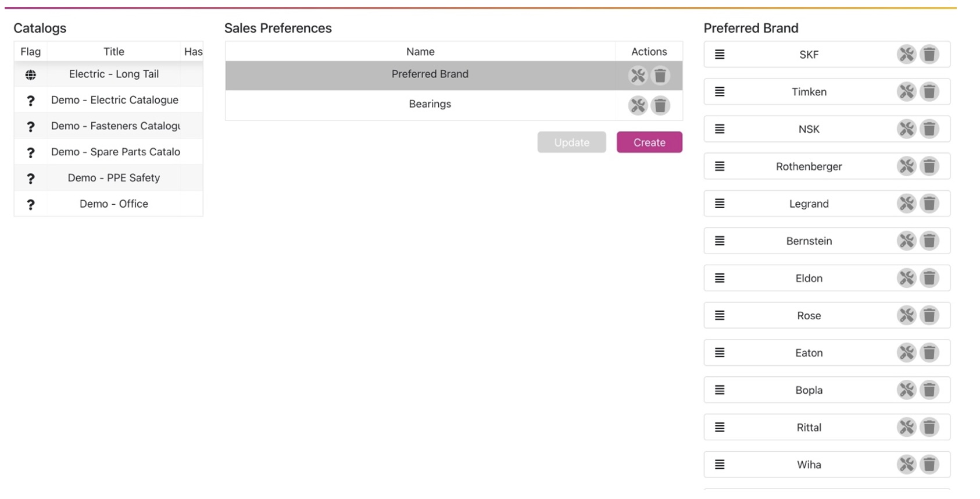The height and width of the screenshot is (499, 980).
Task: Edit the Rose brand entry
Action: tap(906, 315)
